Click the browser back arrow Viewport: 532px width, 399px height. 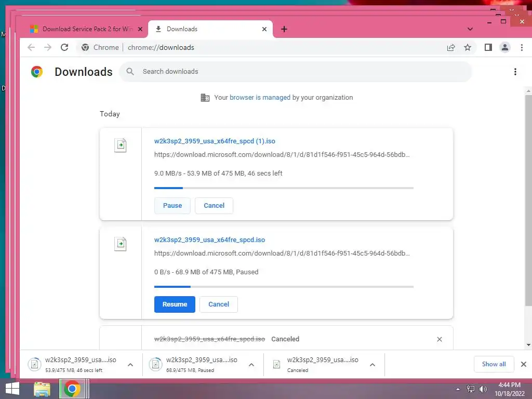pos(31,47)
